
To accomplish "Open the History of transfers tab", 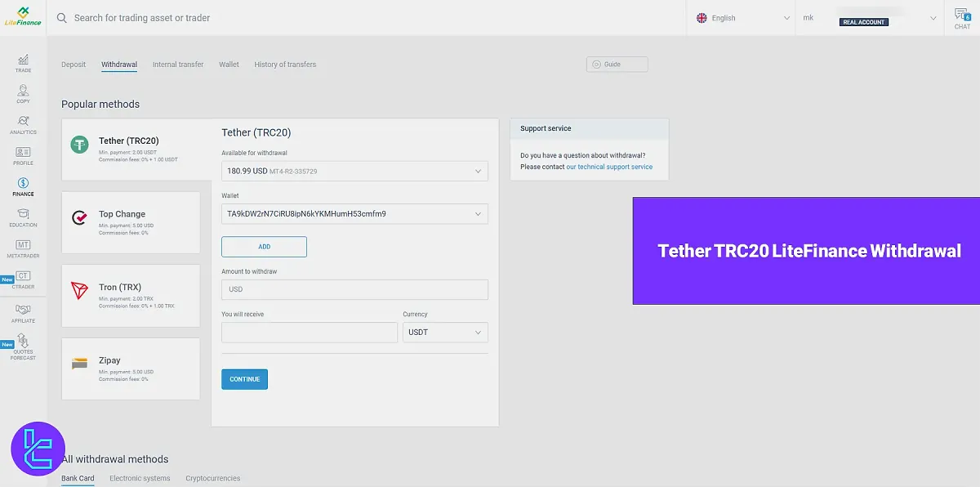I will [285, 64].
